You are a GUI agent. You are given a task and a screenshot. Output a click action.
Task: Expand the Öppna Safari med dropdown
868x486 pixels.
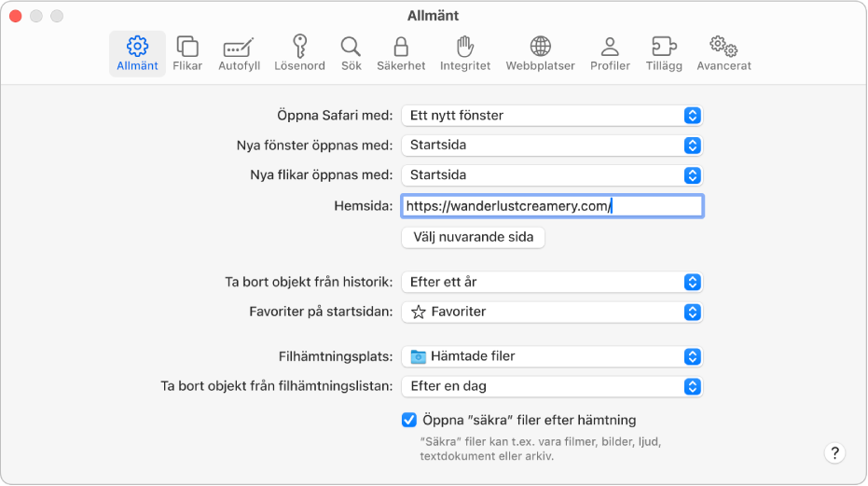click(x=551, y=116)
